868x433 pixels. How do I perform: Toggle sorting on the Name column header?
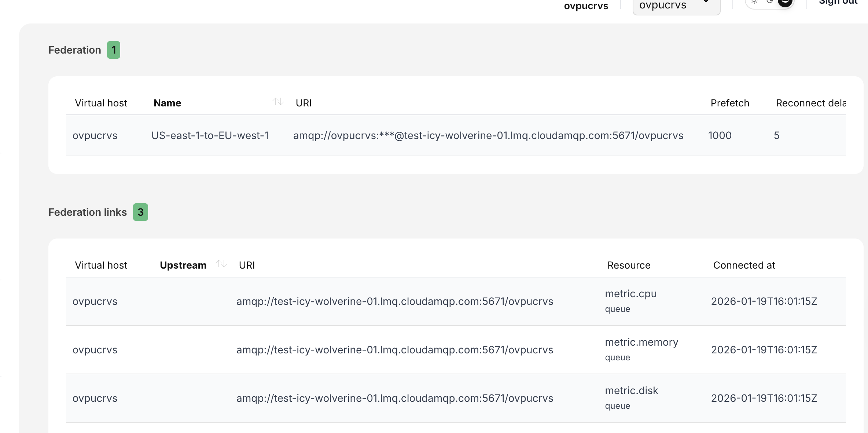(x=167, y=103)
